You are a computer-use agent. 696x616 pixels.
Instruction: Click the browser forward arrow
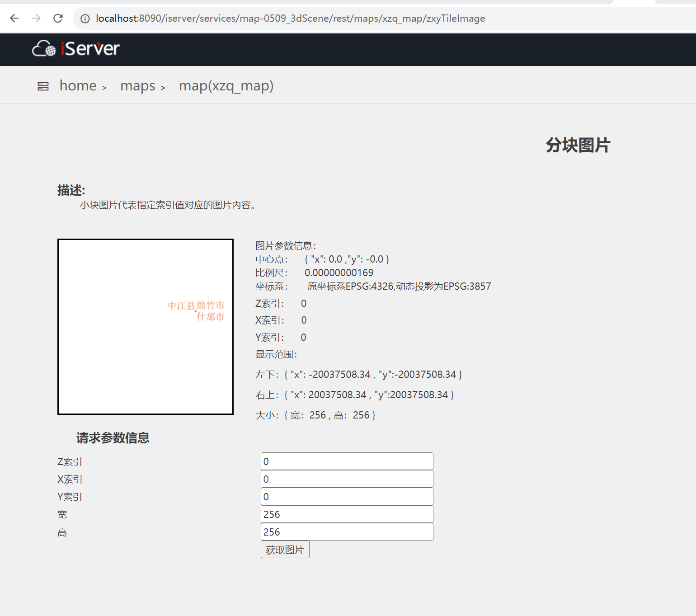point(36,18)
